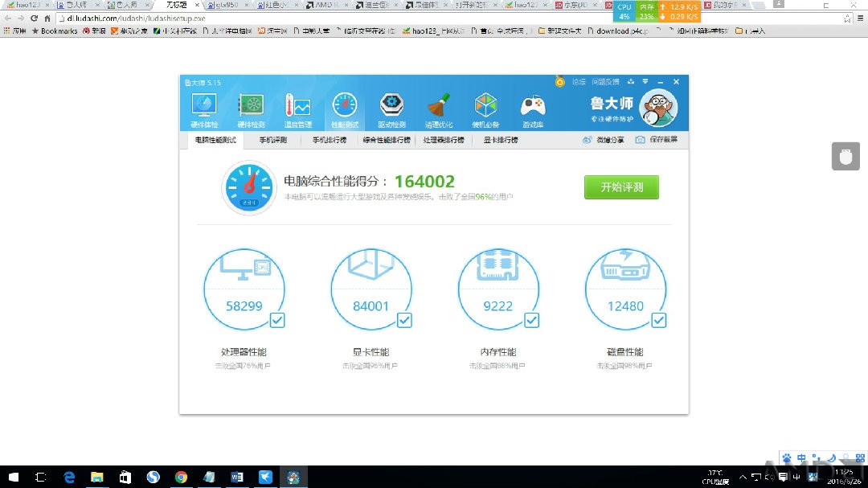The height and width of the screenshot is (488, 868).
Task: Click the overall score 164002
Action: coord(424,182)
